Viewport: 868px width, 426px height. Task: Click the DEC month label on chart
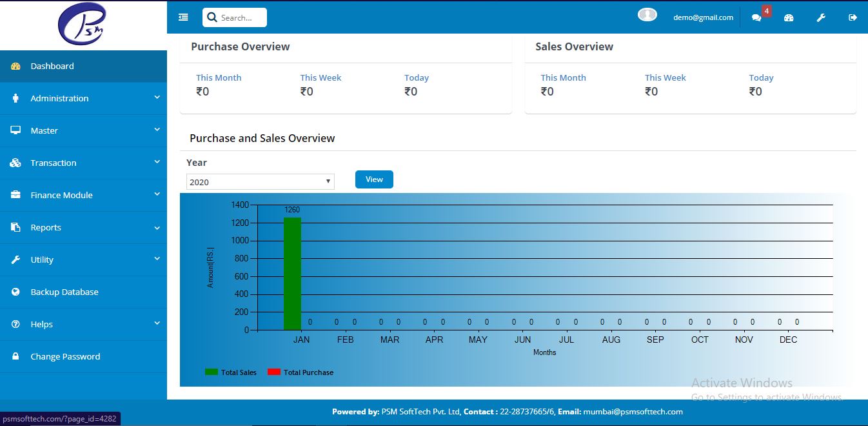tap(788, 340)
